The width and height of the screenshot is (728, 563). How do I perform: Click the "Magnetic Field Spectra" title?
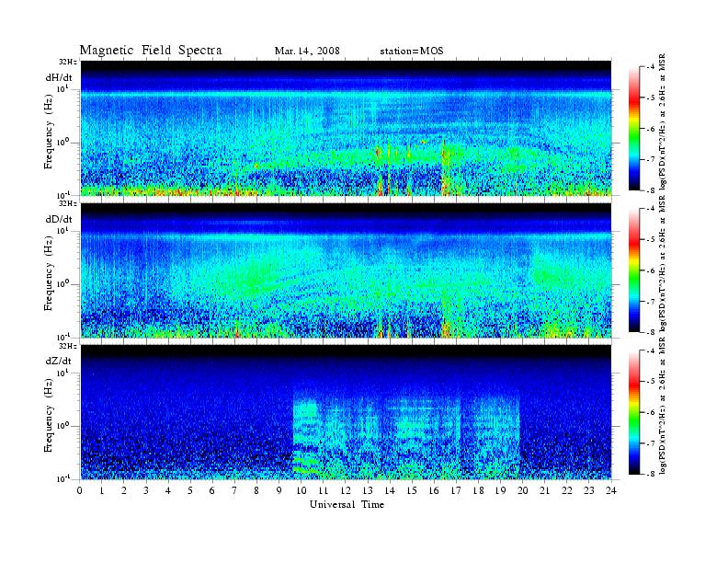coord(151,51)
